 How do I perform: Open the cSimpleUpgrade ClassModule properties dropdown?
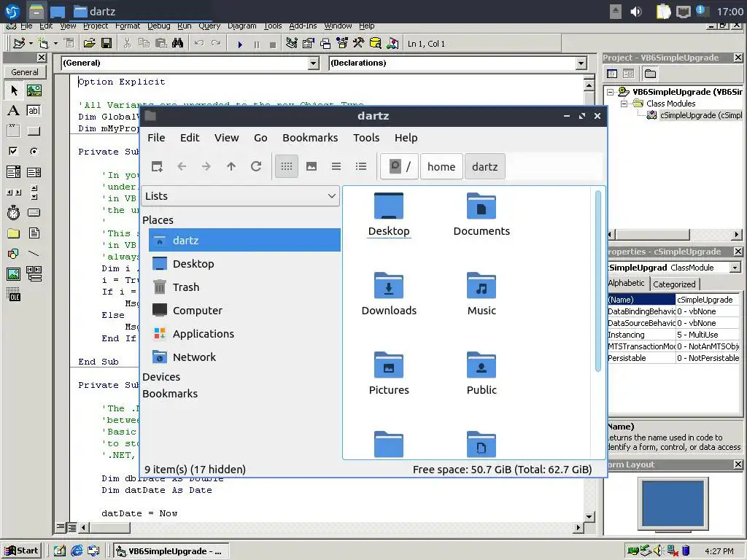[735, 268]
